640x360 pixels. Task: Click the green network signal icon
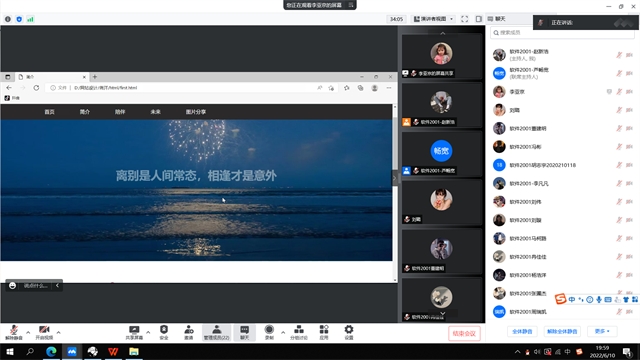click(31, 19)
